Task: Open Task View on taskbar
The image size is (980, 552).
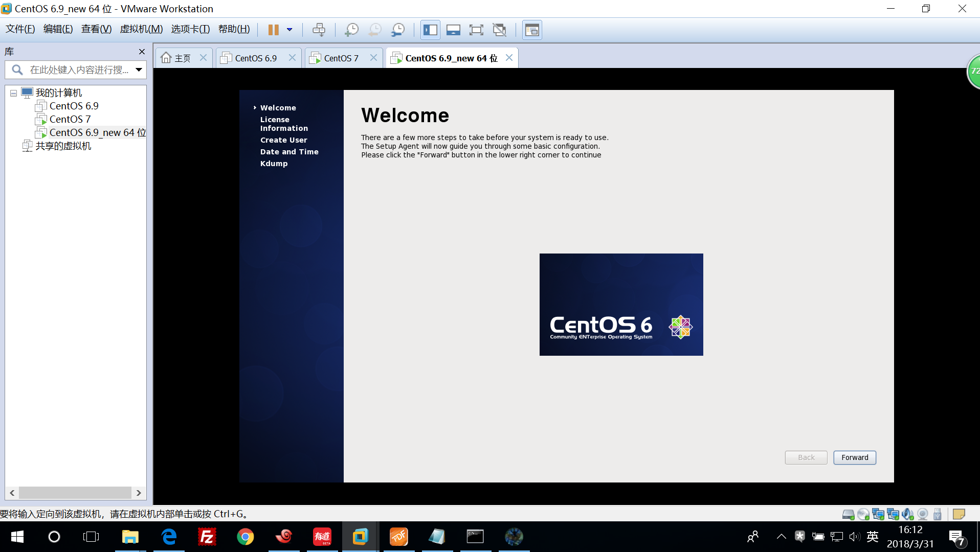Action: [x=91, y=537]
